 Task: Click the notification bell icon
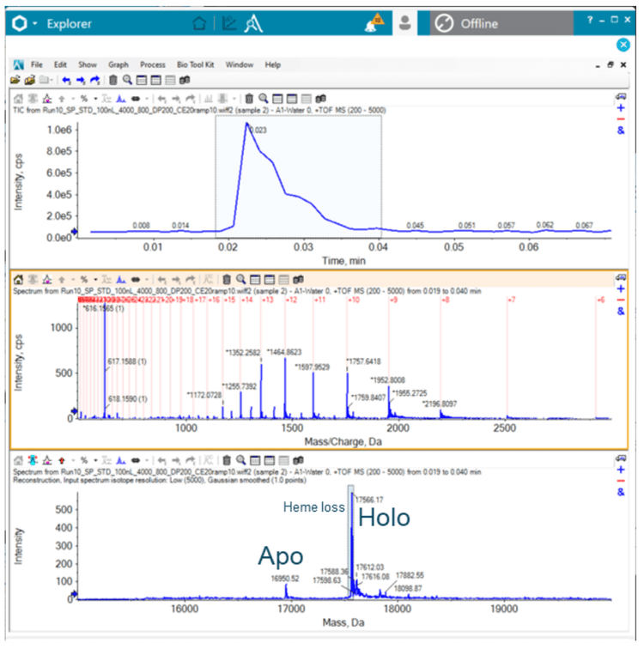click(x=374, y=24)
